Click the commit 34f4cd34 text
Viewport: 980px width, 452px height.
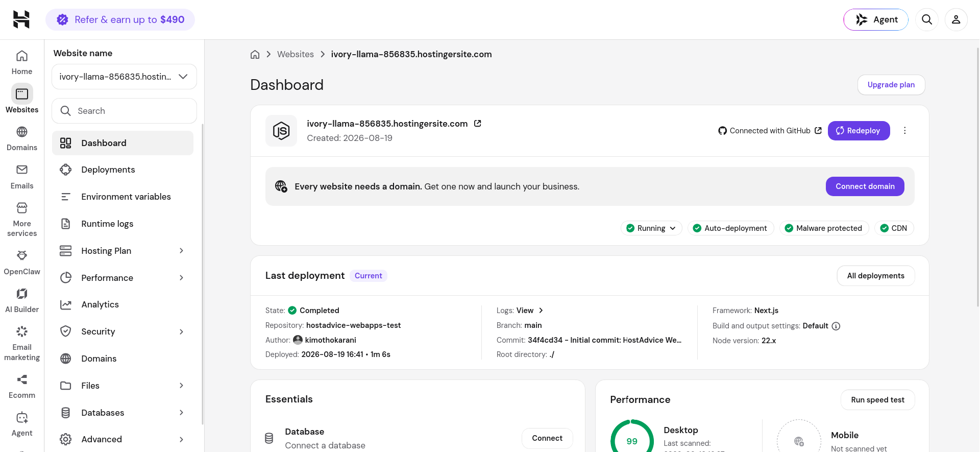604,340
